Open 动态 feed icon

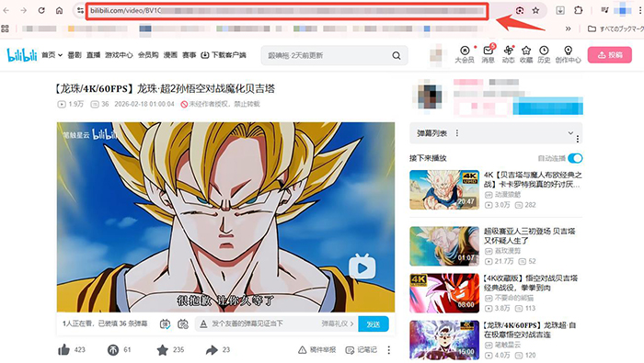click(x=508, y=54)
